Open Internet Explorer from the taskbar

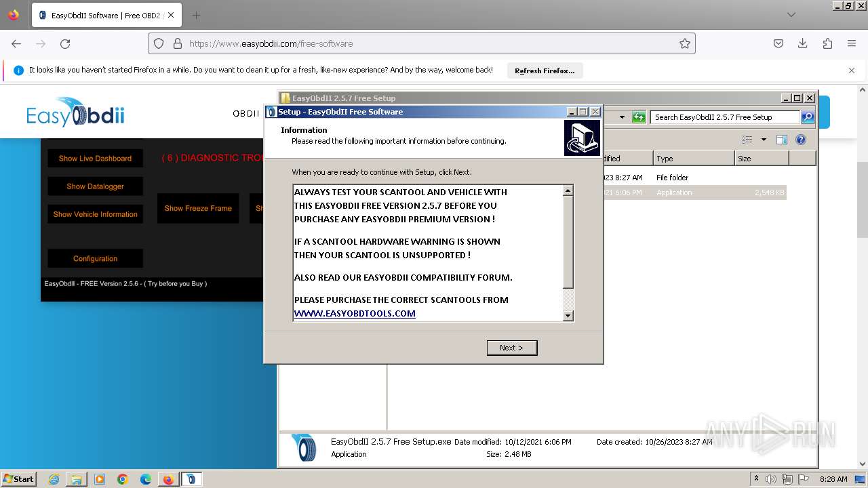click(54, 479)
